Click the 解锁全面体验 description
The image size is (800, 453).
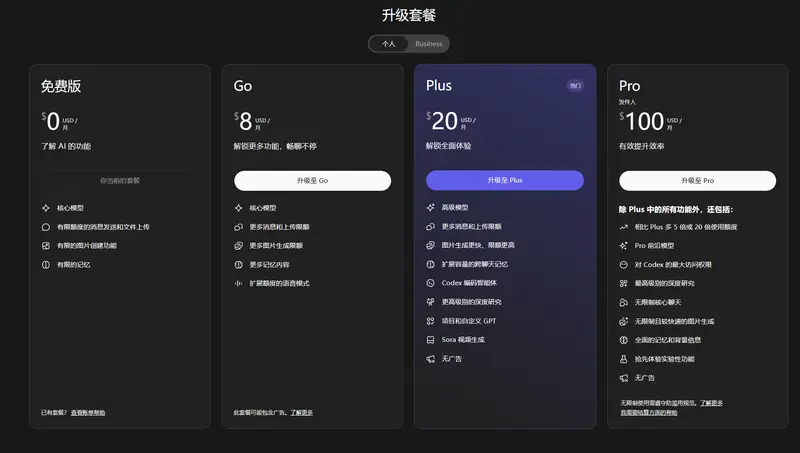pos(448,146)
